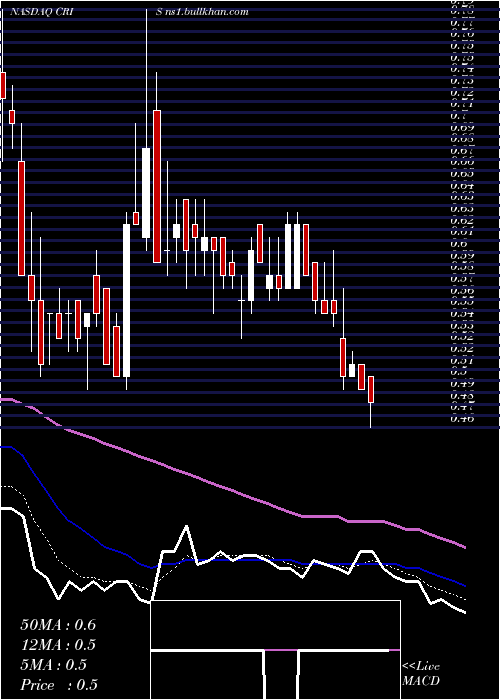
Task: Click the Price : 0.5 readout
Action: [x=59, y=685]
